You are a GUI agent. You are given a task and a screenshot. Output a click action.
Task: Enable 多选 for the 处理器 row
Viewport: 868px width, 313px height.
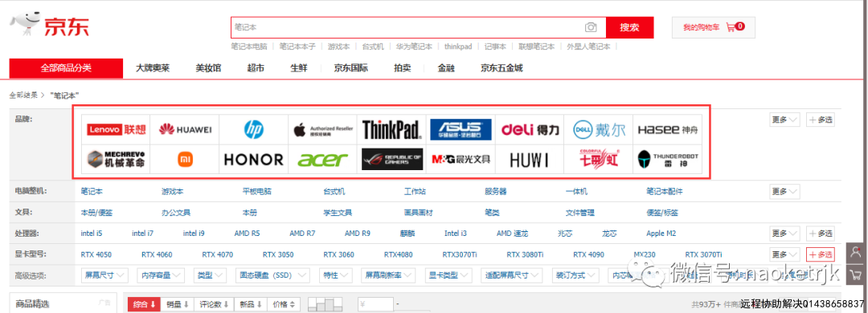(821, 234)
